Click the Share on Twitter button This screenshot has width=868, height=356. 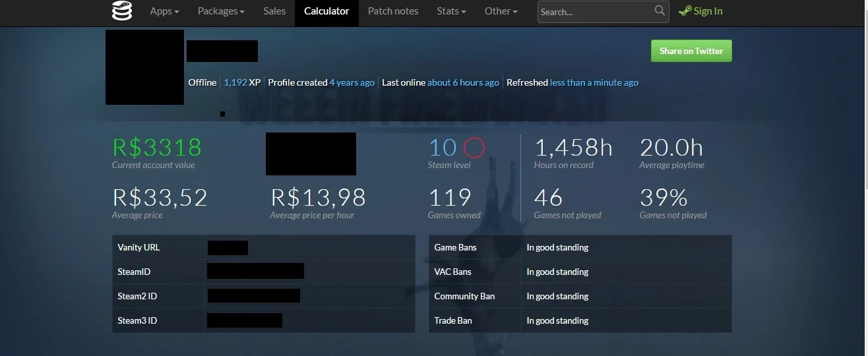click(x=691, y=51)
